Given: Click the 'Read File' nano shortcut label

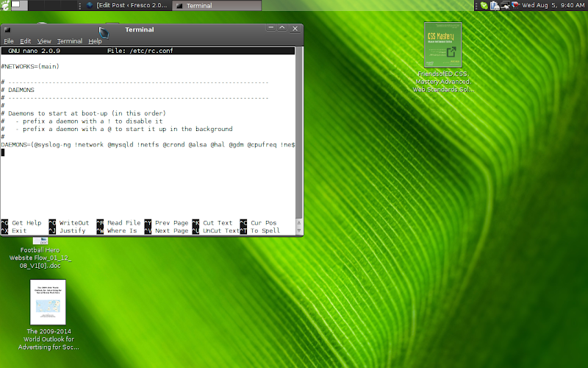Looking at the screenshot, I should coord(123,223).
